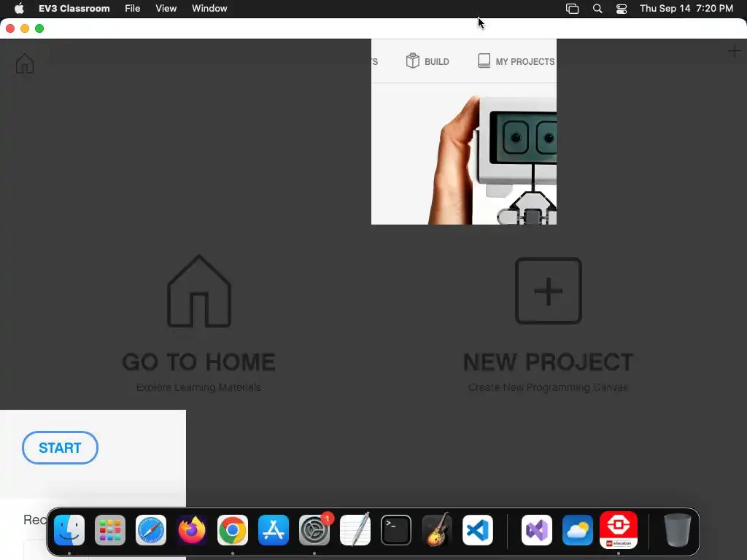Open the Trash from the Dock
Viewport: 747px width, 560px height.
tap(678, 530)
